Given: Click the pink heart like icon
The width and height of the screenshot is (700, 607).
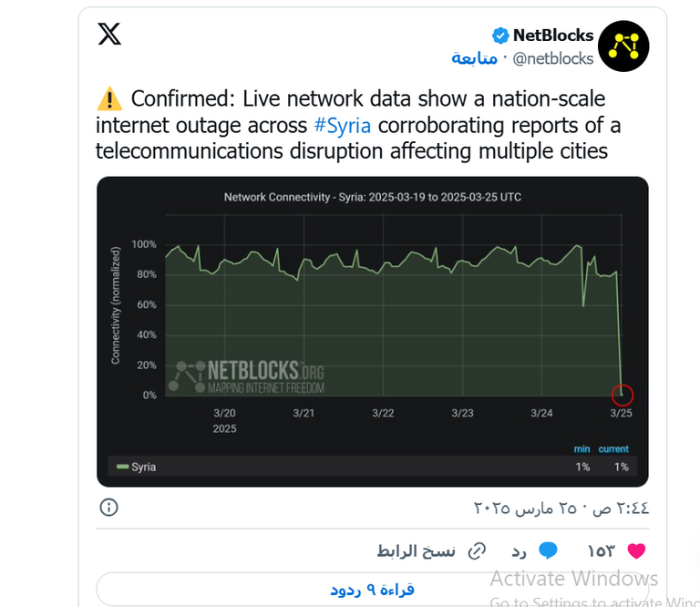Looking at the screenshot, I should point(636,550).
